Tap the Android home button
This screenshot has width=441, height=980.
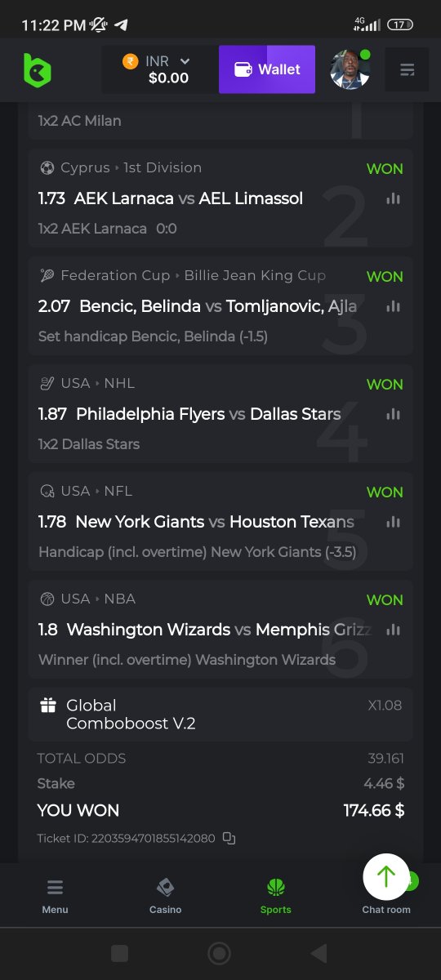[x=219, y=953]
